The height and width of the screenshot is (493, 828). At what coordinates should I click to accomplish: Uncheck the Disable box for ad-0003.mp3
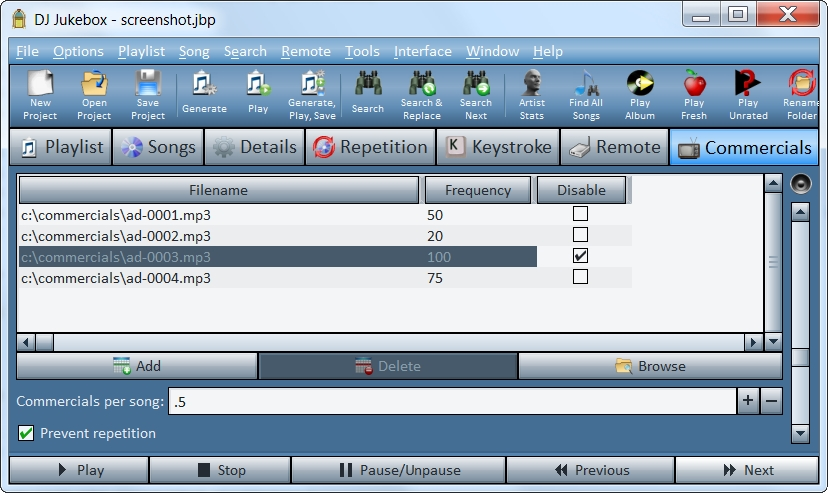(580, 255)
